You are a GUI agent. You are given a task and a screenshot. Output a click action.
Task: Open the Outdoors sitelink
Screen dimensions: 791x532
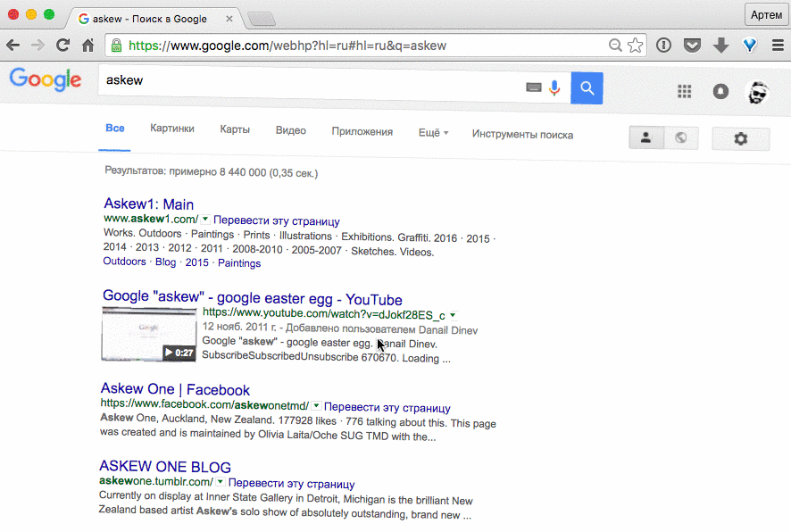[125, 262]
